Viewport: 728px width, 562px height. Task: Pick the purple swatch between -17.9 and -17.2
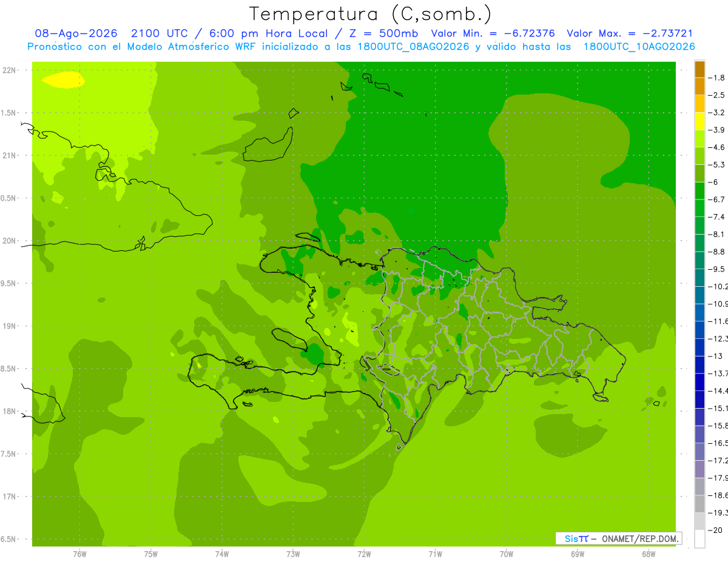pos(699,469)
